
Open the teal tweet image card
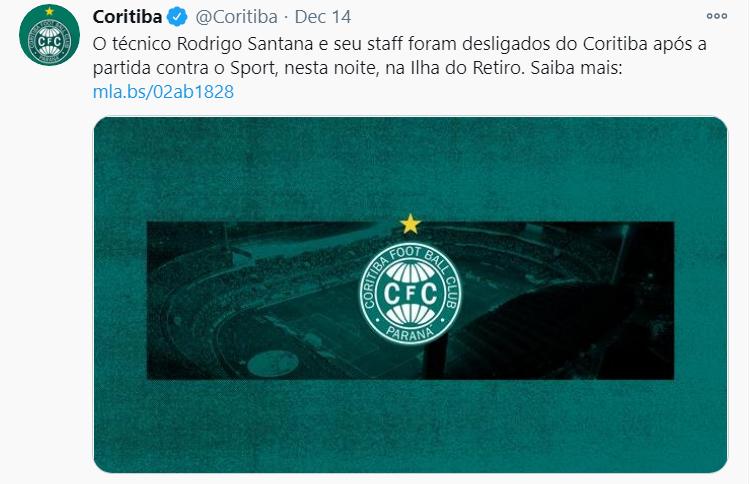tap(410, 295)
